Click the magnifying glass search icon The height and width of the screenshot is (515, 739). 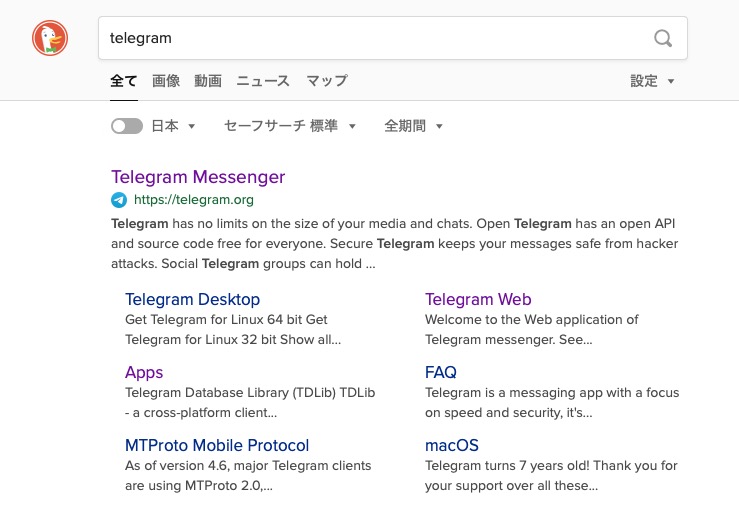663,38
